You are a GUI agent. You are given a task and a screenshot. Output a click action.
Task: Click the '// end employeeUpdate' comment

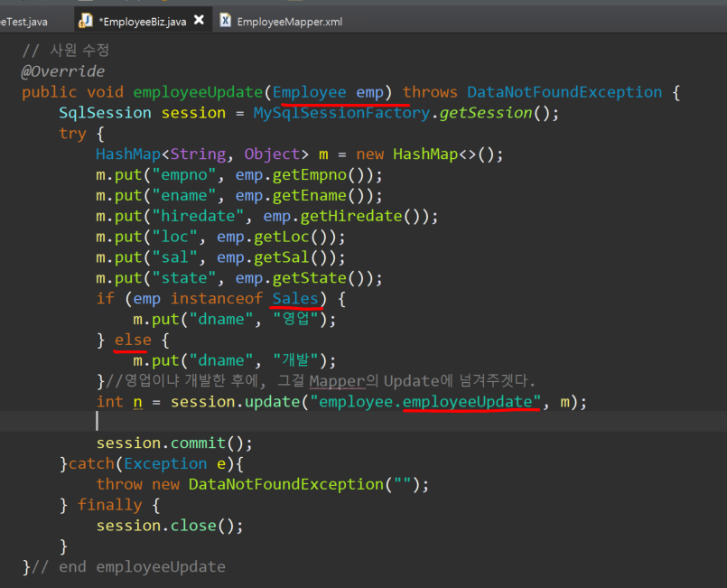point(128,567)
